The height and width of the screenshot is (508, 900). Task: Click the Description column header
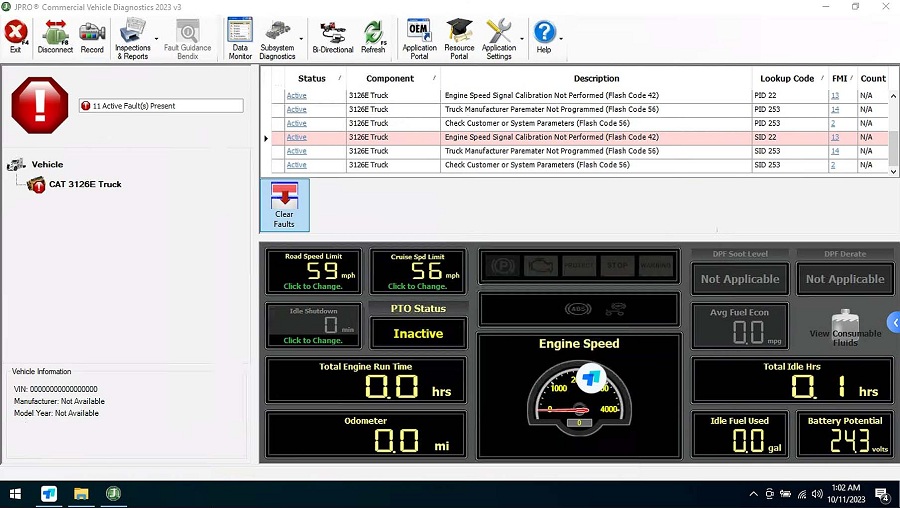[x=596, y=79]
